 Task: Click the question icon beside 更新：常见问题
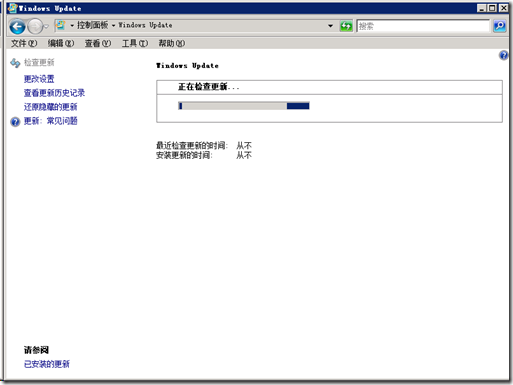15,122
